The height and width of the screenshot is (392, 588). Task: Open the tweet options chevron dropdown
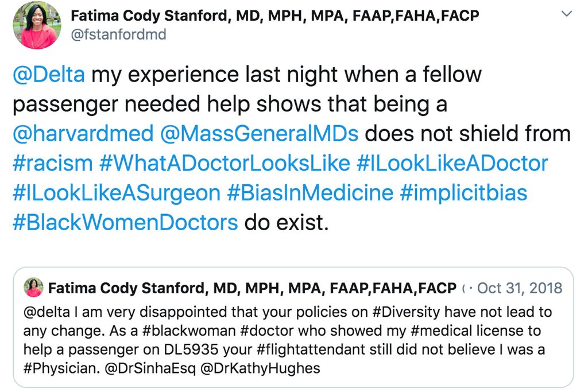tap(566, 13)
